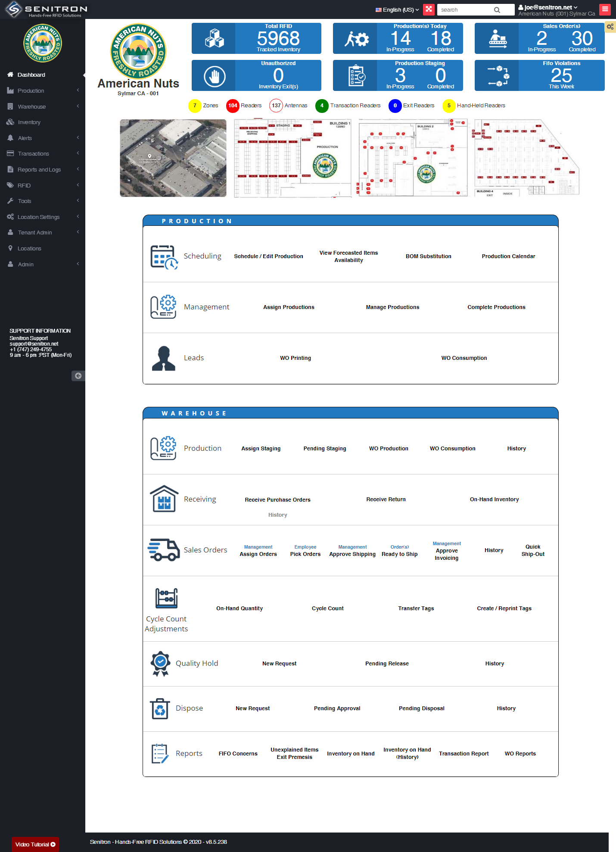Click the search magnifier icon
This screenshot has width=616, height=852.
coord(497,10)
